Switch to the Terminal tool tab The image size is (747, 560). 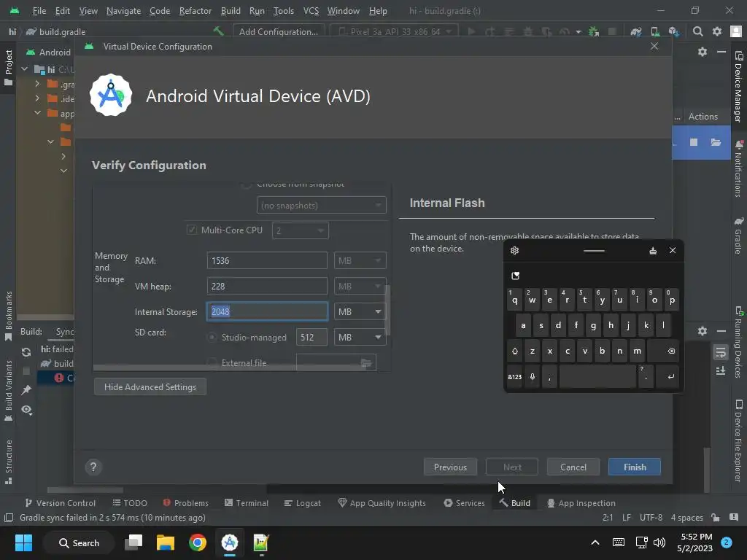(x=247, y=503)
